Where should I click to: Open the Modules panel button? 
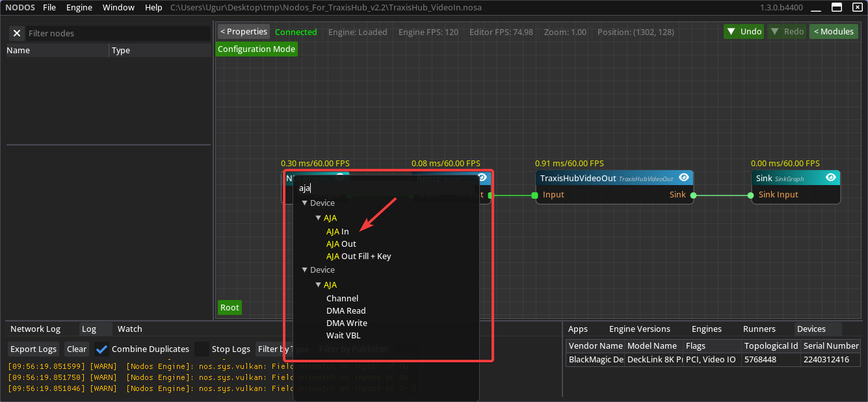coord(834,32)
